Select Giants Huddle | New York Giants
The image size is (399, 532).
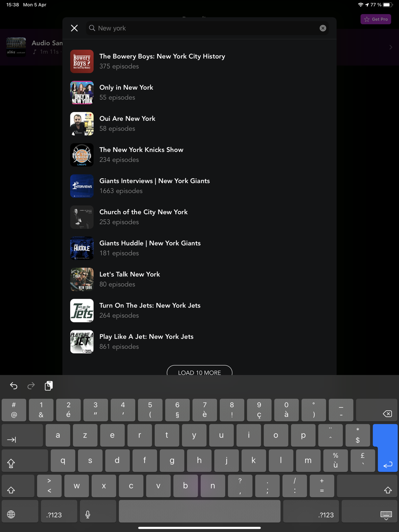pyautogui.click(x=199, y=248)
